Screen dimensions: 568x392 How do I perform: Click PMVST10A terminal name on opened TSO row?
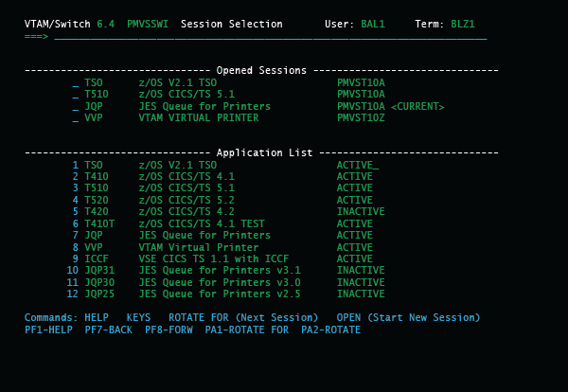(361, 83)
